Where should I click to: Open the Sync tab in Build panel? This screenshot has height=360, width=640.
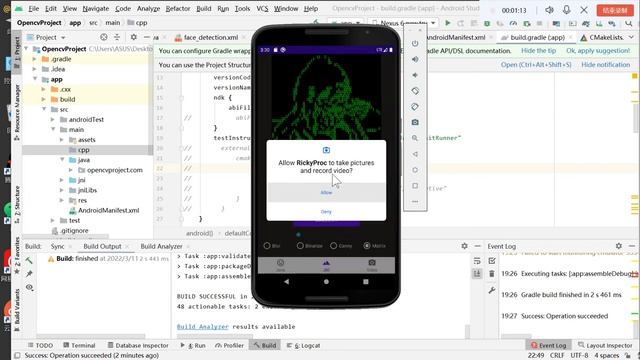pyautogui.click(x=58, y=246)
